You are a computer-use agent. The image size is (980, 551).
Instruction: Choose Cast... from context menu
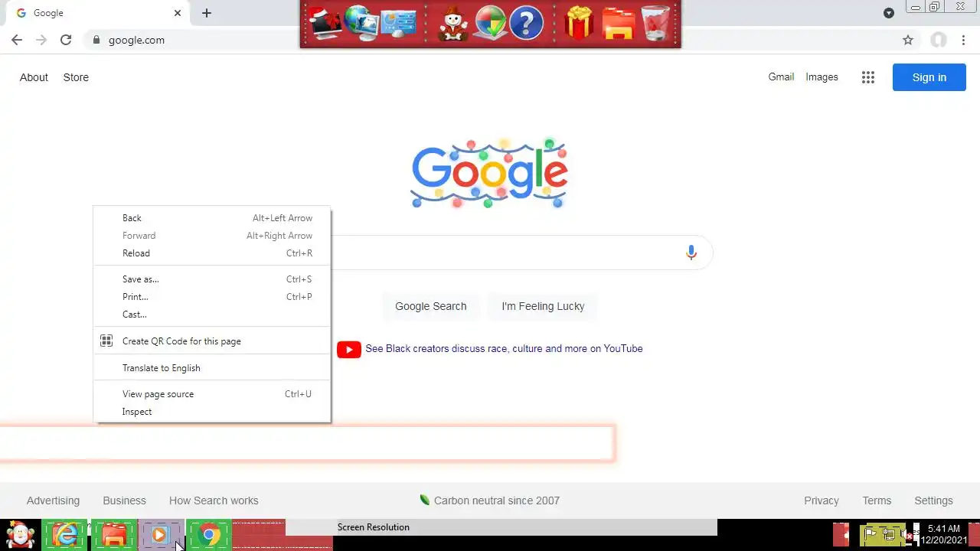coord(212,315)
